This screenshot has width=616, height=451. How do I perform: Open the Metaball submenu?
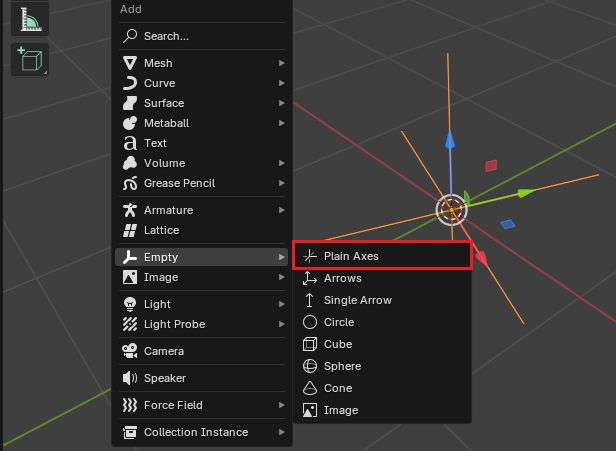[202, 123]
